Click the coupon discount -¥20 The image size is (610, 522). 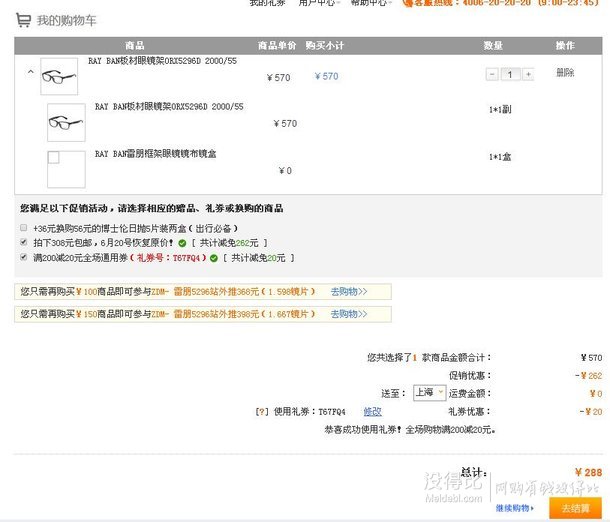coord(591,412)
